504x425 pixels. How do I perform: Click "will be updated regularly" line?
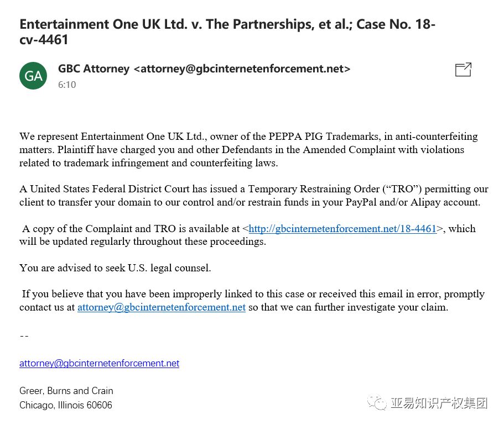tap(143, 242)
